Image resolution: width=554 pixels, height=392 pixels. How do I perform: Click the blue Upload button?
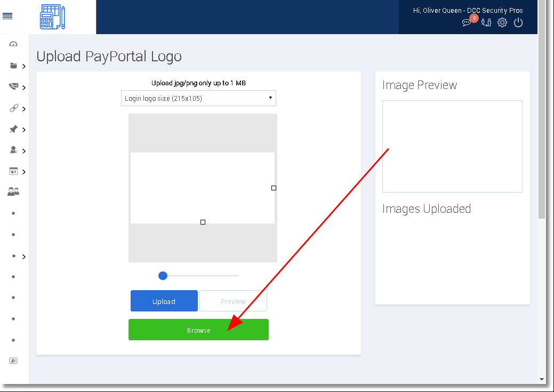(x=164, y=301)
